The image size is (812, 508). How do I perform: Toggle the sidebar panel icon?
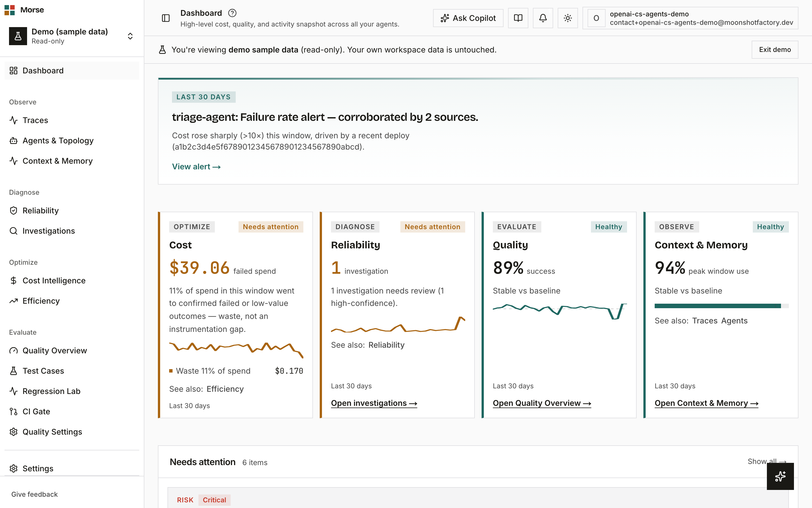[166, 18]
